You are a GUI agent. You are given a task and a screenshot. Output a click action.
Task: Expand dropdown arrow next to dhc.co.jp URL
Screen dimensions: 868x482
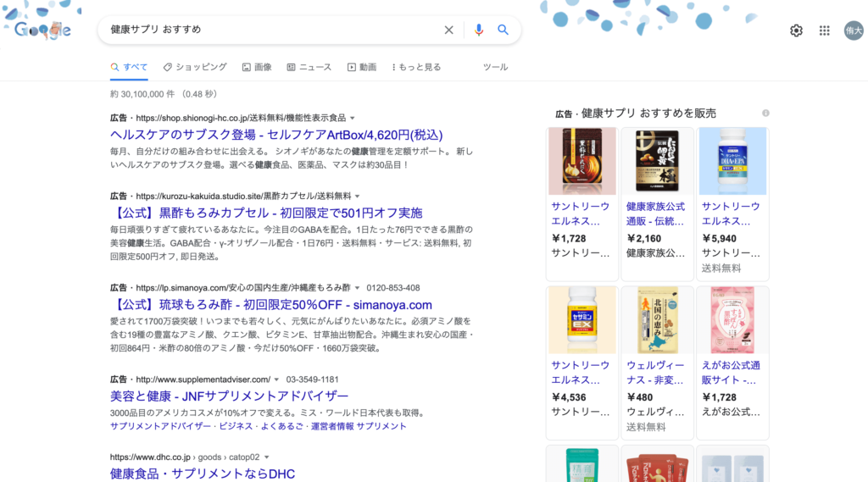coord(267,457)
